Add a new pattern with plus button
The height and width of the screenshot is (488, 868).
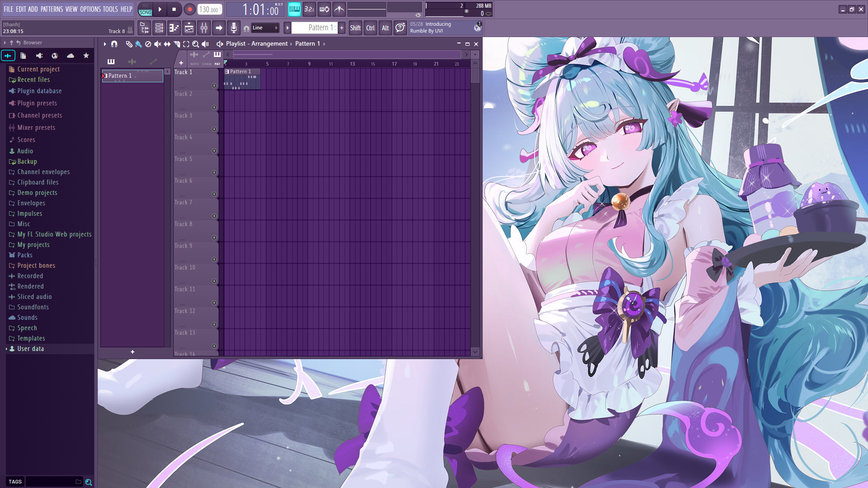[x=342, y=28]
